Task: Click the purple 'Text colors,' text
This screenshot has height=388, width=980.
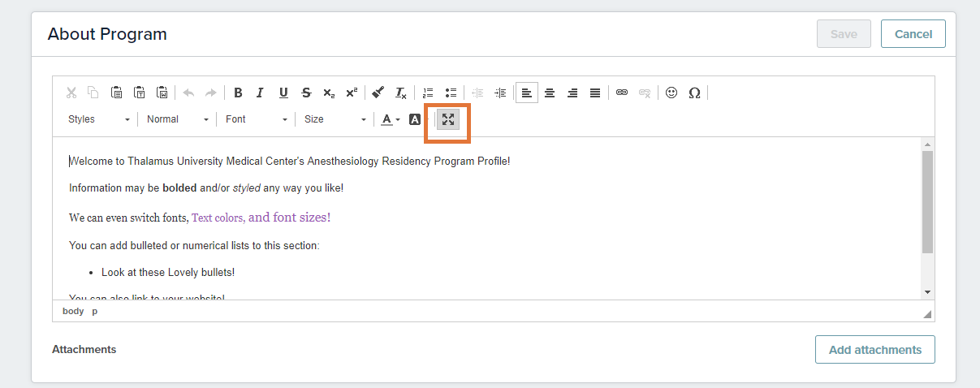Action: click(218, 218)
